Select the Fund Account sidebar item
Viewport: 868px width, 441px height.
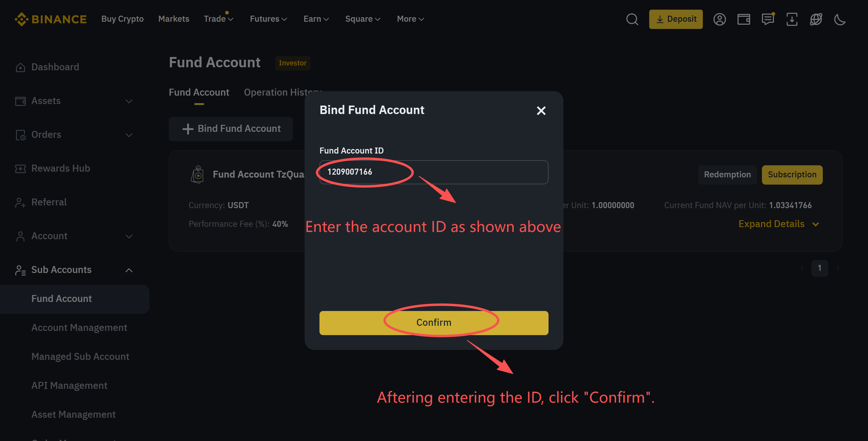click(61, 299)
